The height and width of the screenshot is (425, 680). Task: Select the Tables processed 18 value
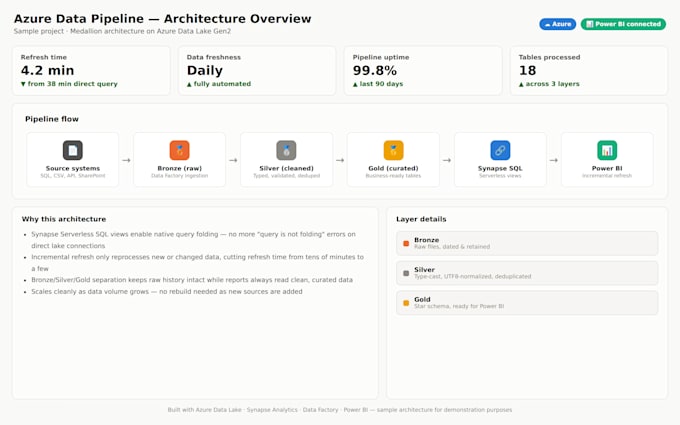(527, 70)
